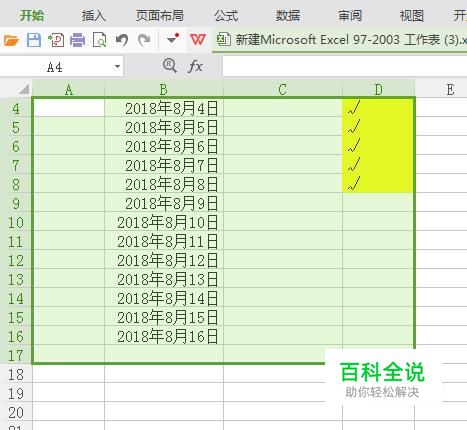Screen dimensions: 467x430
Task: Export to PDF icon in toolbar
Action: (56, 40)
